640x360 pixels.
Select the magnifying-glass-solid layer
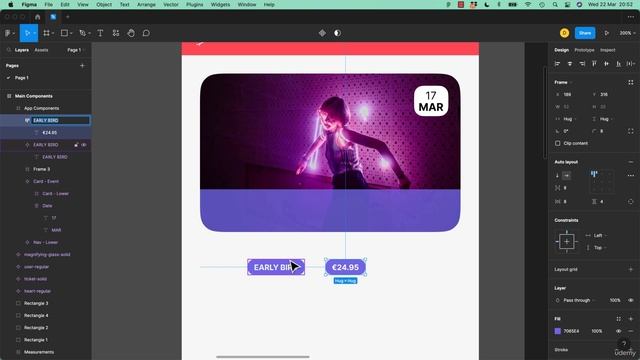coord(47,254)
